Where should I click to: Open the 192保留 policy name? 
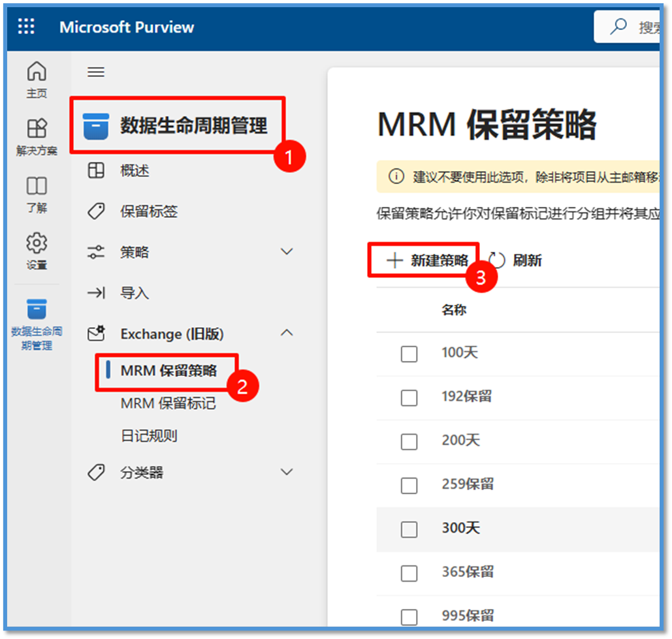[467, 397]
